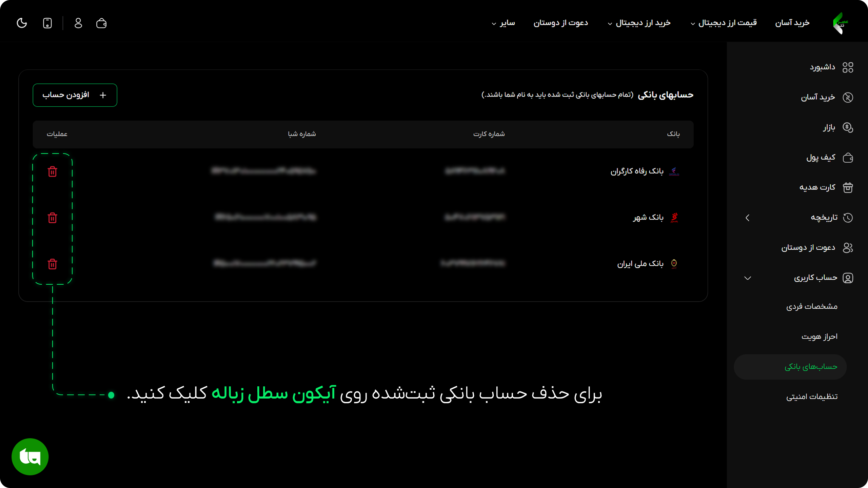The height and width of the screenshot is (488, 868).
Task: Click the بازار sidebar icon
Action: 848,127
